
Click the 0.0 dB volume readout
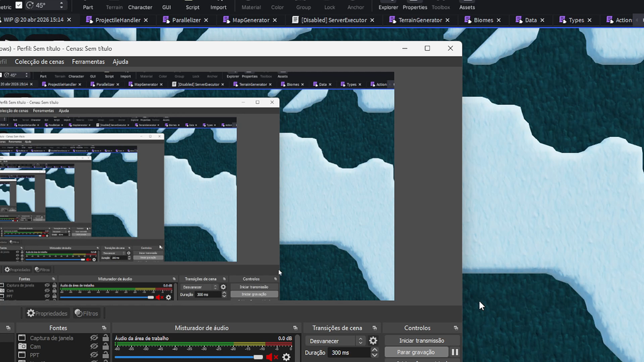pos(285,338)
